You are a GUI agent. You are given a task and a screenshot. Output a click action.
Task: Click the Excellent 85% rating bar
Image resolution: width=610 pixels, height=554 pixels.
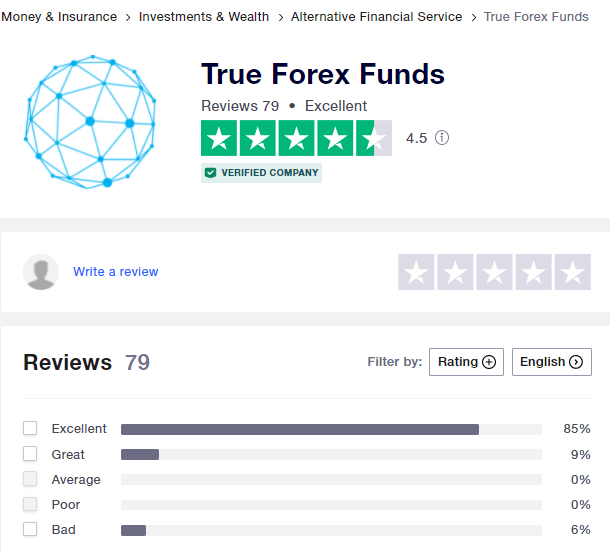click(330, 429)
